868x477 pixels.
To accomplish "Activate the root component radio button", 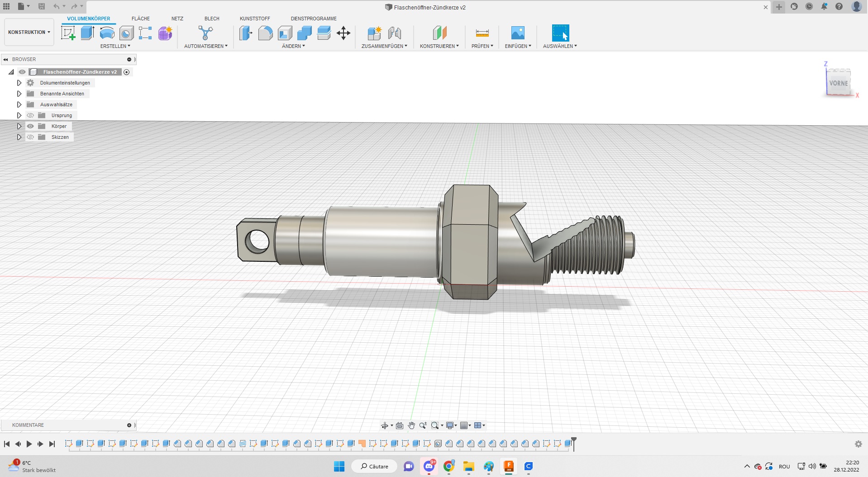I will tap(127, 72).
